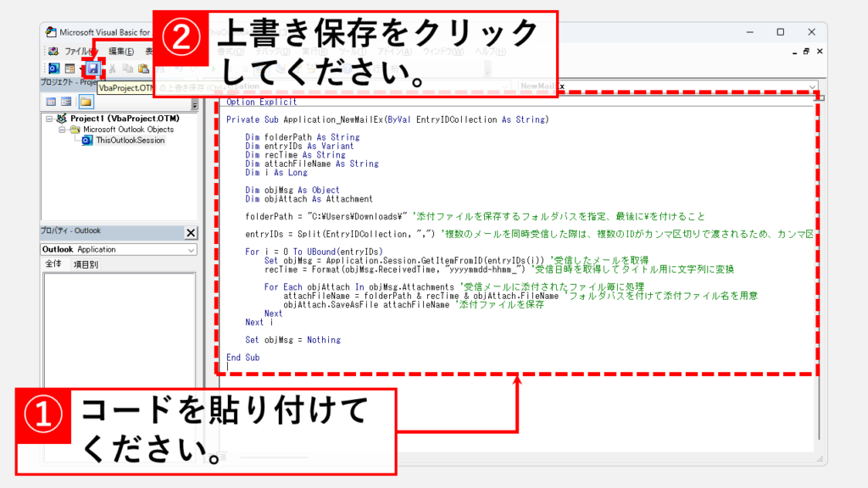Click the Project1 VBA project icon
The height and width of the screenshot is (488, 868).
tap(61, 119)
